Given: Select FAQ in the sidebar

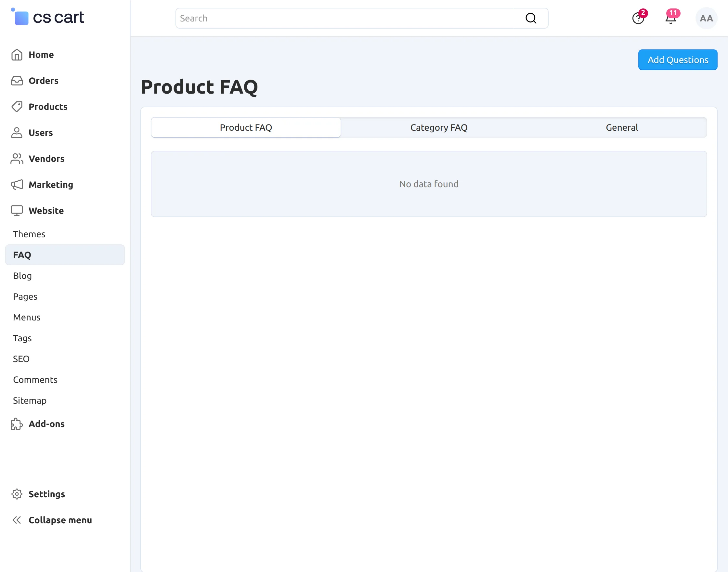Looking at the screenshot, I should 65,255.
